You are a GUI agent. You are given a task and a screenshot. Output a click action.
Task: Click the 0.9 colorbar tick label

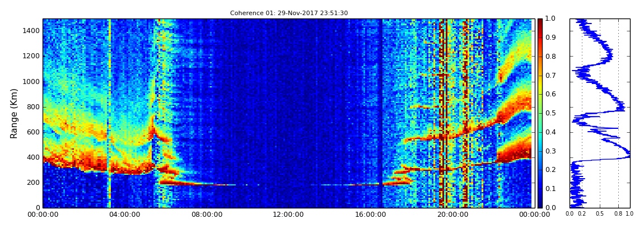[x=549, y=38]
